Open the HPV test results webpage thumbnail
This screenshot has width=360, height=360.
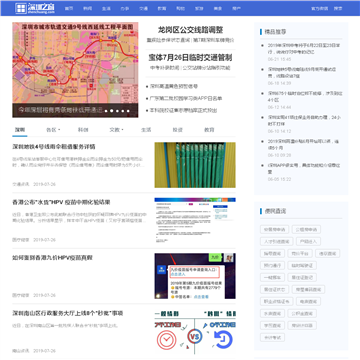click(195, 220)
